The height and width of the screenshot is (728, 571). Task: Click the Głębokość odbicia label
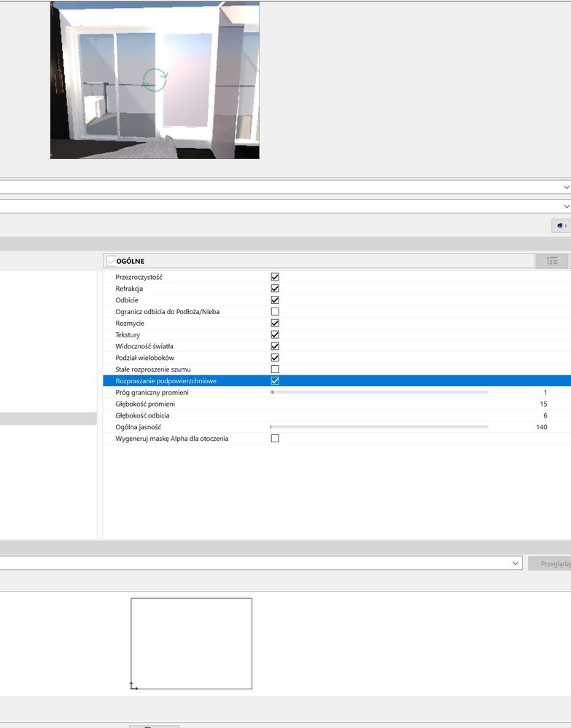click(x=142, y=415)
